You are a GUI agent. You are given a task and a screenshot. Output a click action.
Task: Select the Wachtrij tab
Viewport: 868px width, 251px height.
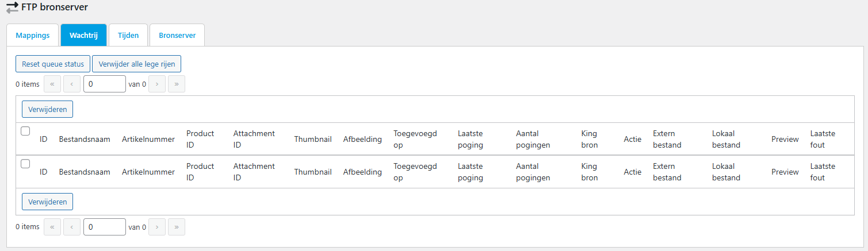83,35
